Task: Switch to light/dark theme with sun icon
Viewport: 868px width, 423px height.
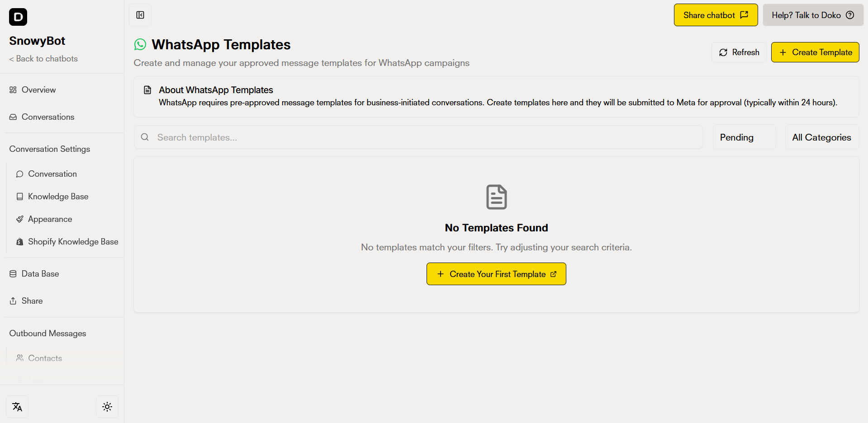Action: (x=107, y=406)
